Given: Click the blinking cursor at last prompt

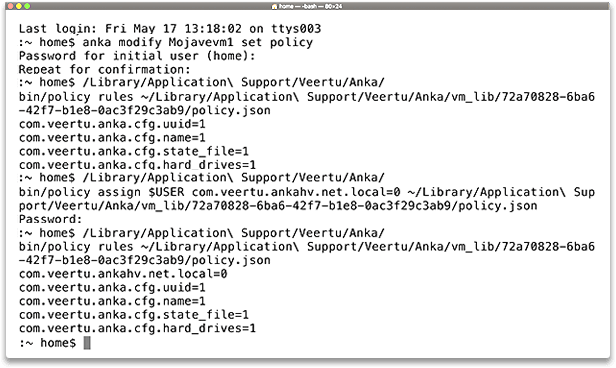Looking at the screenshot, I should pyautogui.click(x=87, y=342).
